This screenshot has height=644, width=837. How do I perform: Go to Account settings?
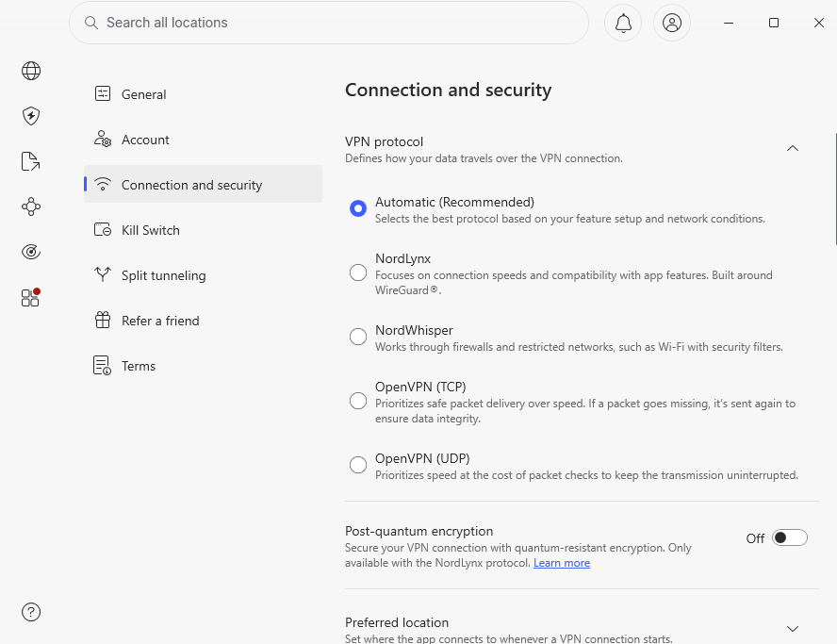203,140
